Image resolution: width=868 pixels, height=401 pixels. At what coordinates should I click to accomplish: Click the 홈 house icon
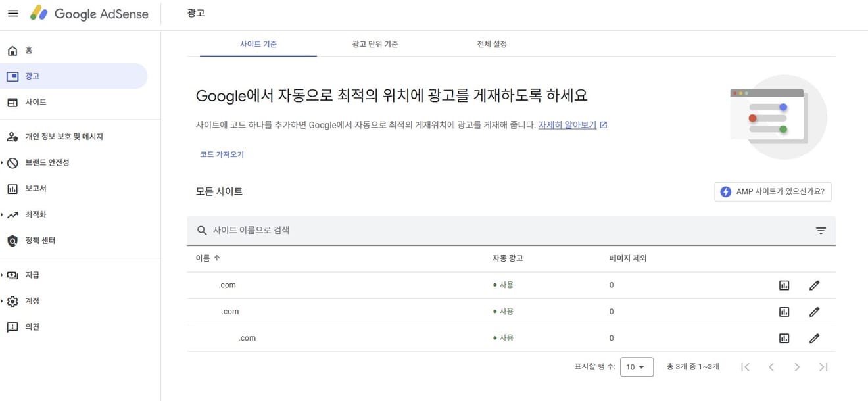(12, 51)
